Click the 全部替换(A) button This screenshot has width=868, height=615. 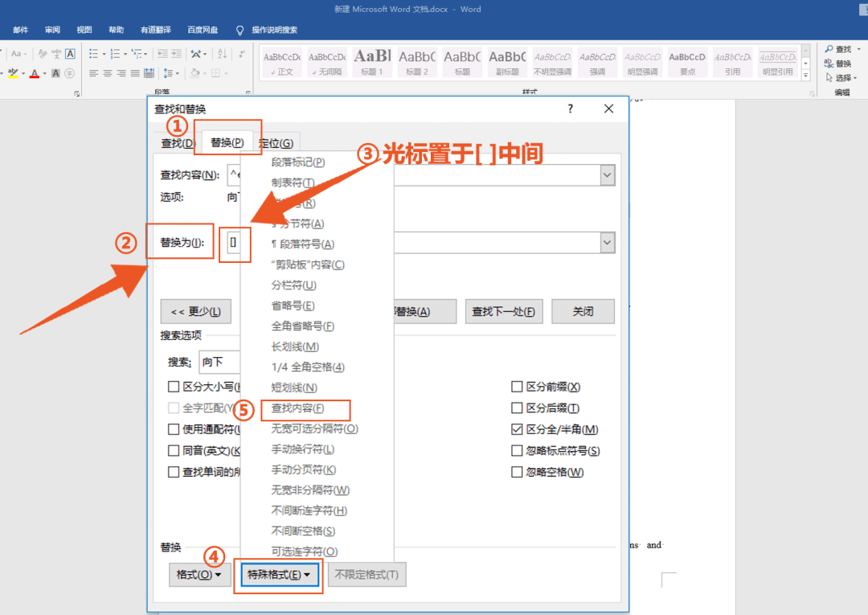point(425,312)
